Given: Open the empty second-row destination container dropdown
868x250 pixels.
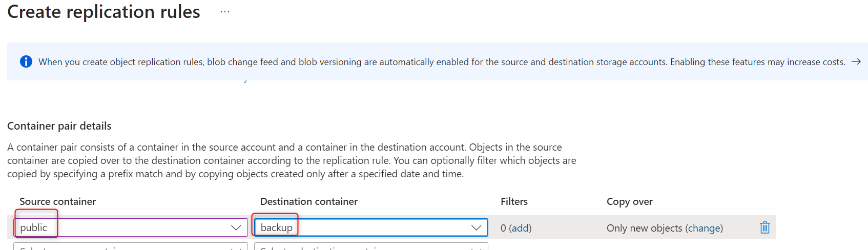Looking at the screenshot, I should tap(371, 247).
